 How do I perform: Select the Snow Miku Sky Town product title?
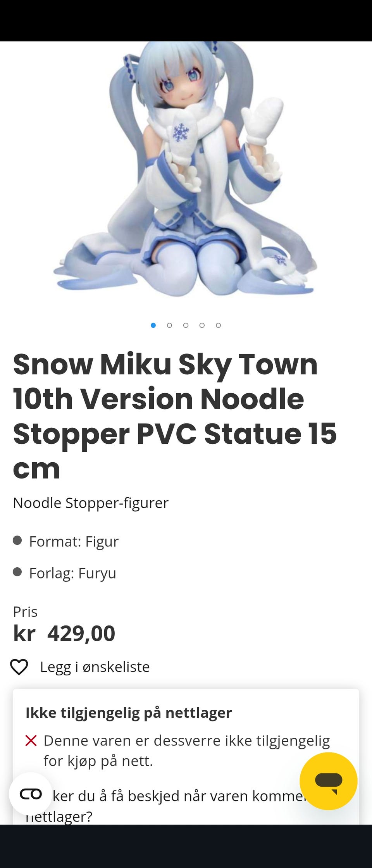tap(175, 416)
